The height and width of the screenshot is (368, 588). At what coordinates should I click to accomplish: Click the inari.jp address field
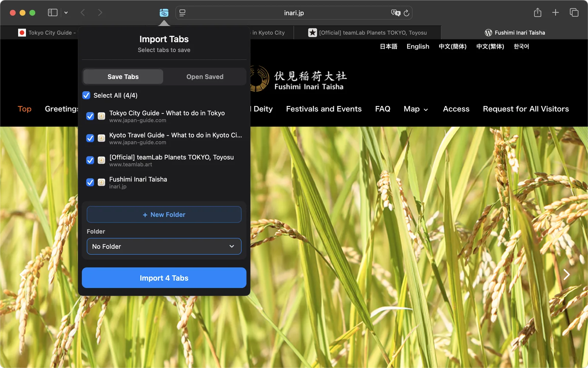[294, 13]
